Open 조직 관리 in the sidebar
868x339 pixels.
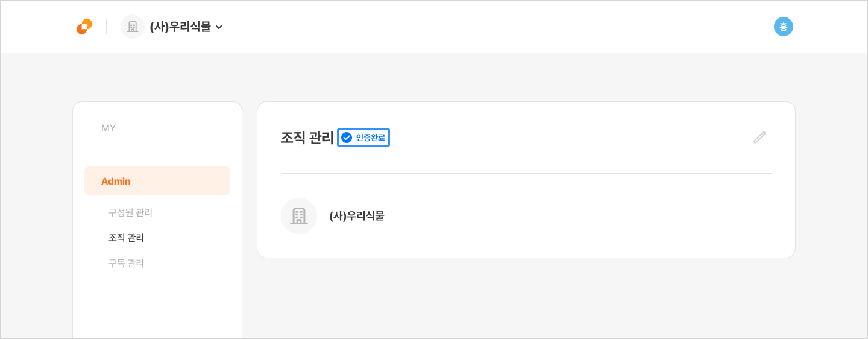tap(126, 238)
